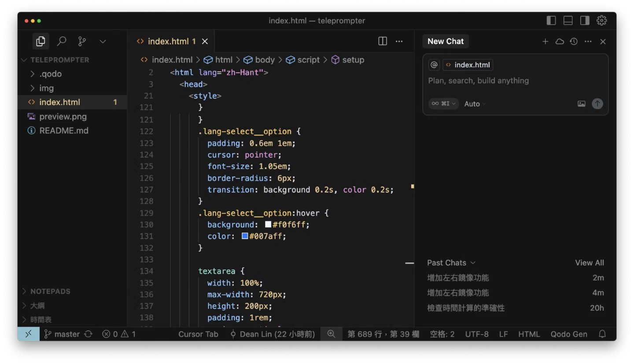Click the index.html context chip in chat
634x364 pixels.
(x=468, y=65)
